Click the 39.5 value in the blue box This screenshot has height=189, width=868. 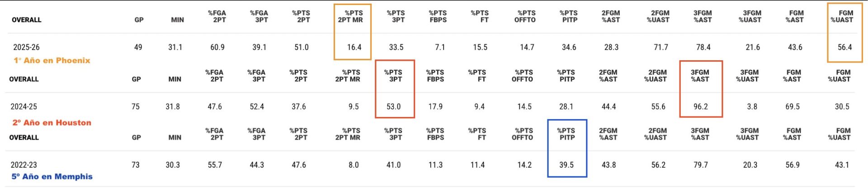pyautogui.click(x=566, y=165)
